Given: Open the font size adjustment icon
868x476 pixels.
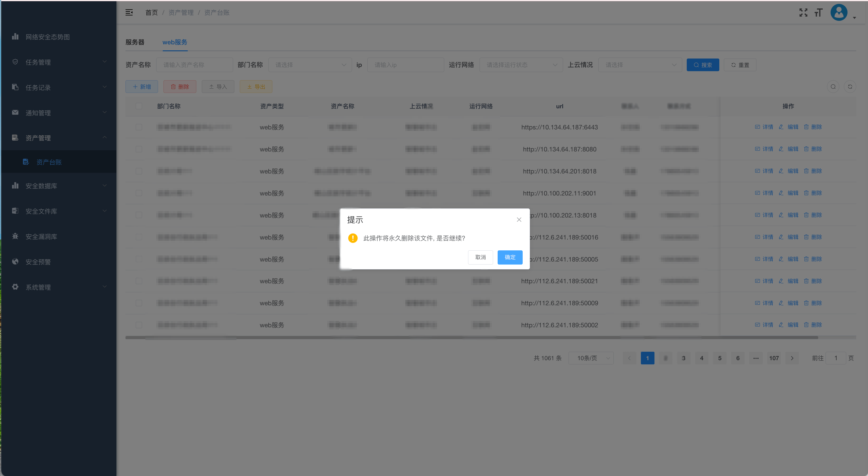Looking at the screenshot, I should (819, 12).
